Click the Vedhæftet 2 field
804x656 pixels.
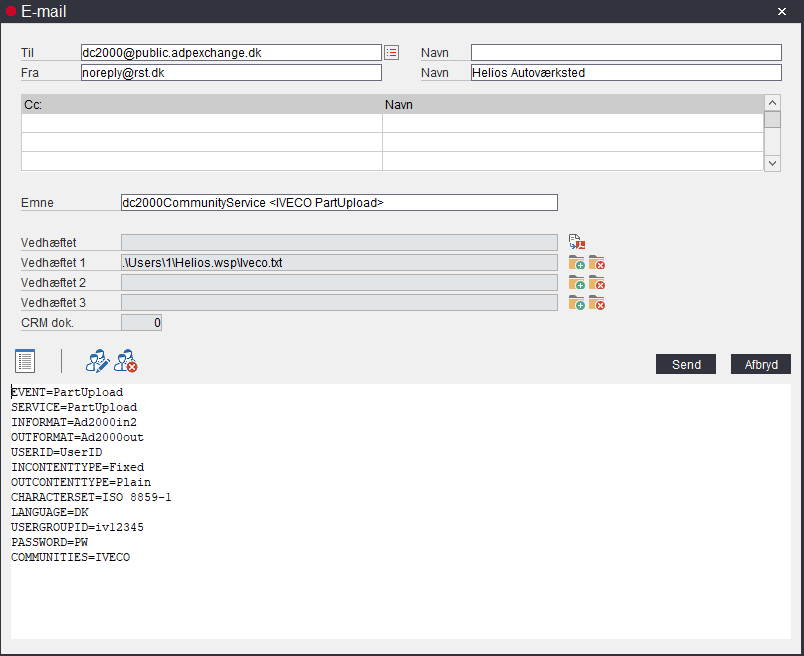click(339, 283)
